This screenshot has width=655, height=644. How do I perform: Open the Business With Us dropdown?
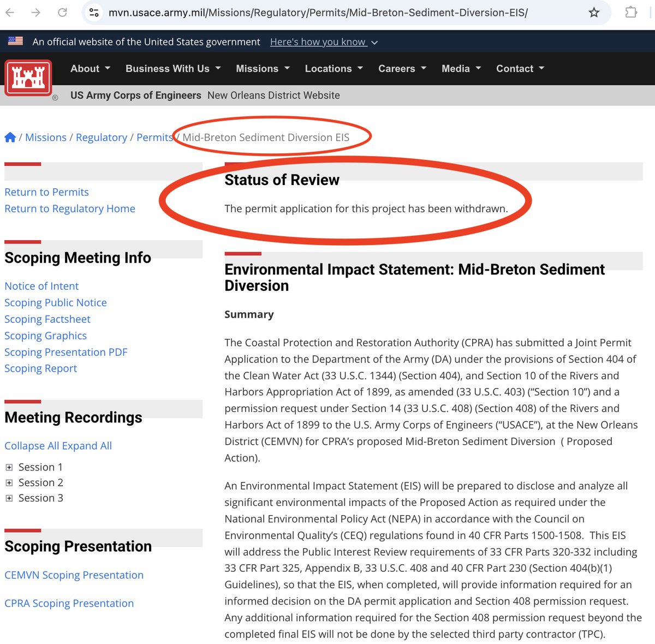(x=173, y=69)
